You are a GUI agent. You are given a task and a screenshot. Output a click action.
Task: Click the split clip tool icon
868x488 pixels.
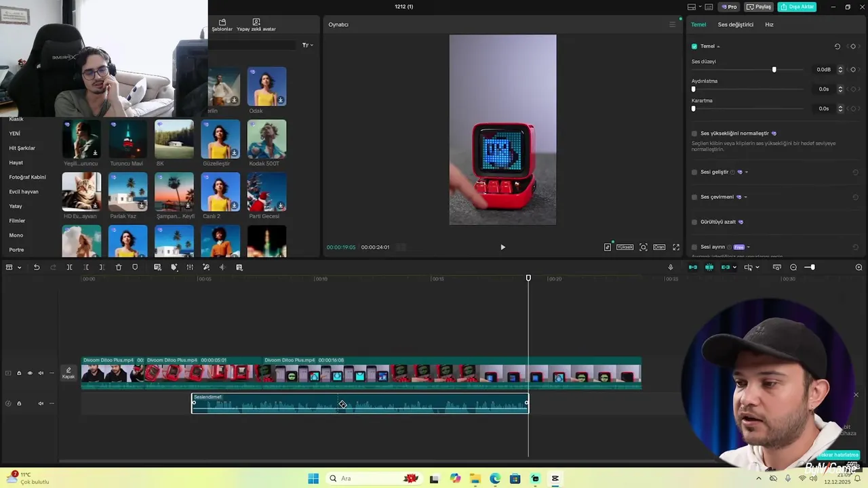69,268
